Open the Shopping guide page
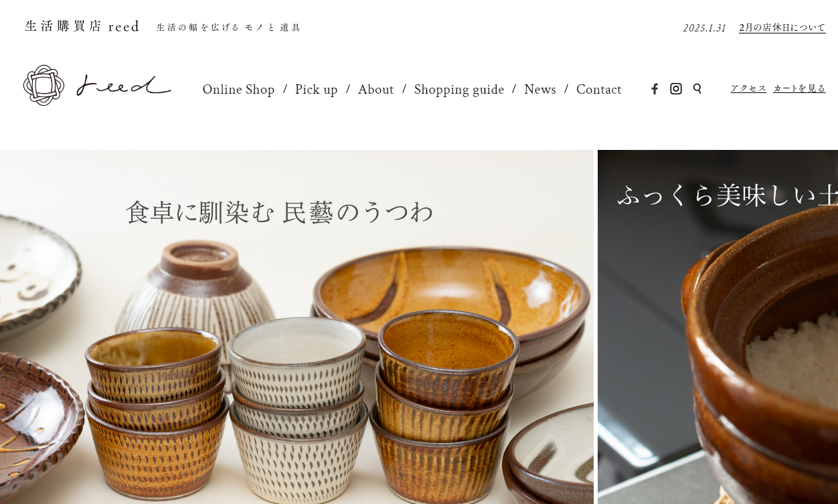 pos(459,90)
